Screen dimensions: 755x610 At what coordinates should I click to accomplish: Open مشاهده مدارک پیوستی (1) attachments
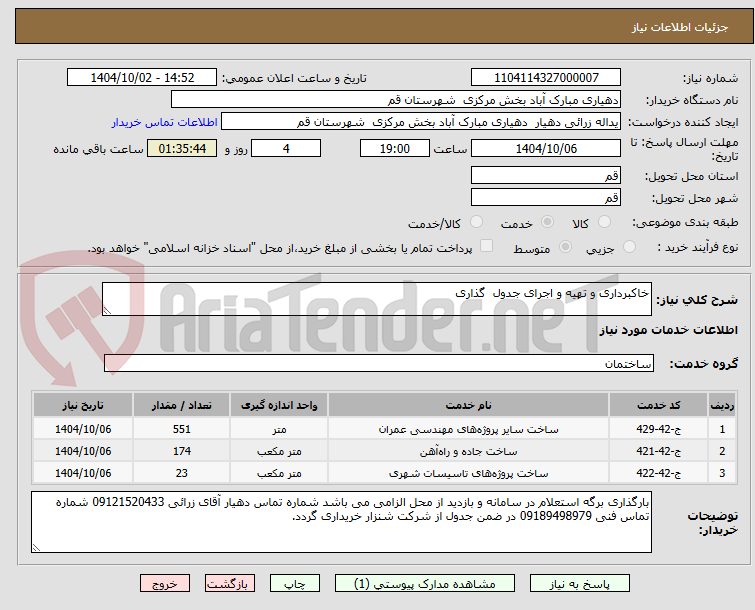tap(425, 584)
